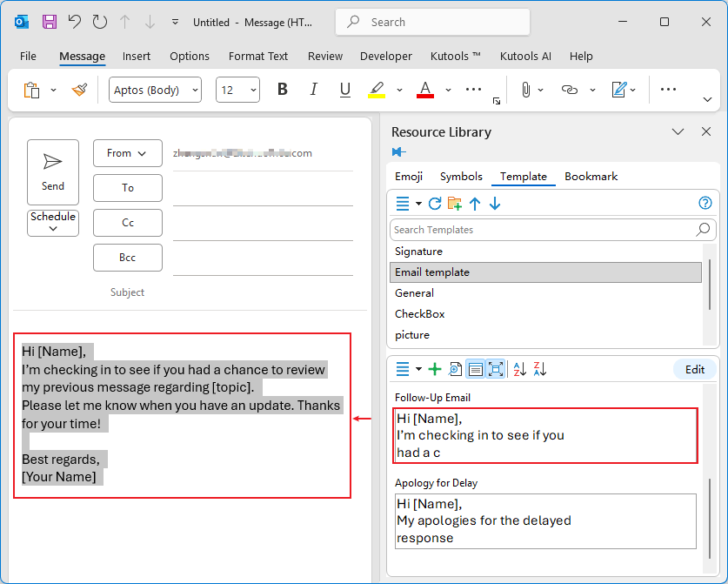Open Resource Library help icon
Image resolution: width=728 pixels, height=584 pixels.
(x=705, y=204)
